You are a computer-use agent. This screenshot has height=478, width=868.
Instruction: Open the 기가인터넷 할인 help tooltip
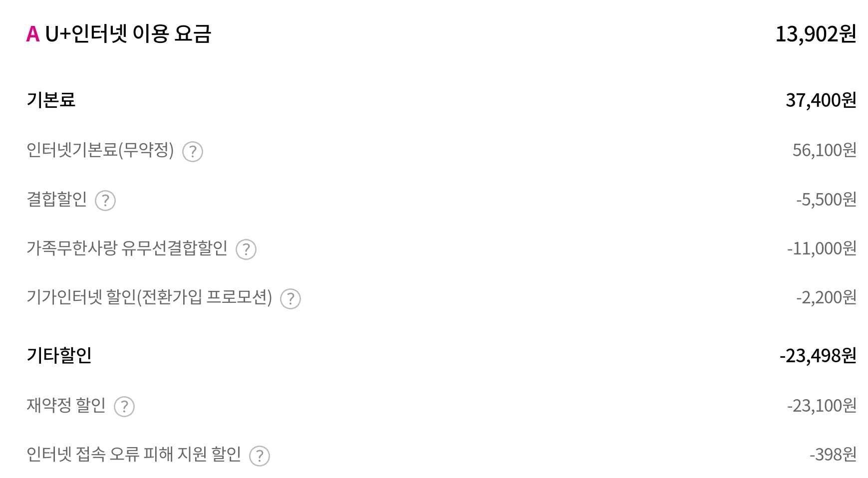(x=290, y=299)
